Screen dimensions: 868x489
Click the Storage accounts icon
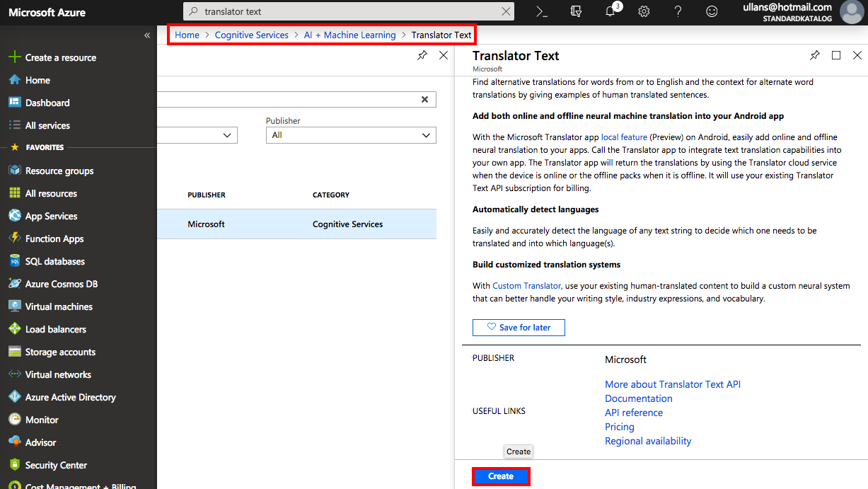(14, 352)
